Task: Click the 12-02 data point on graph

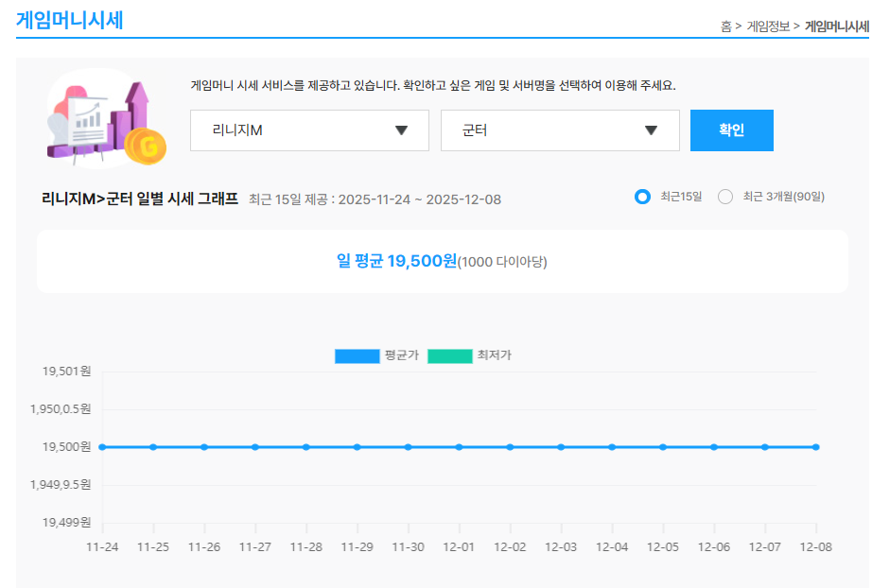Action: (510, 447)
